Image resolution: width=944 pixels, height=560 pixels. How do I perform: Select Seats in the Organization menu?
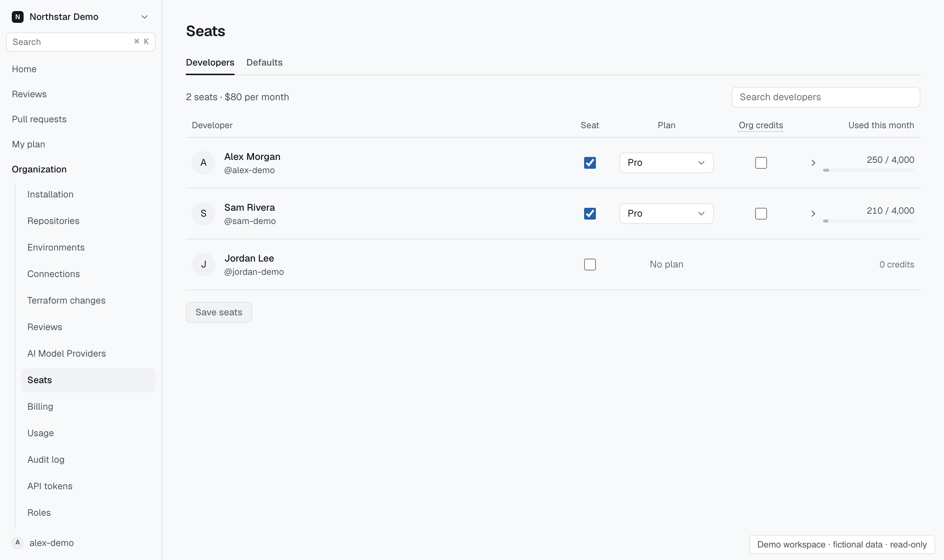point(88,380)
